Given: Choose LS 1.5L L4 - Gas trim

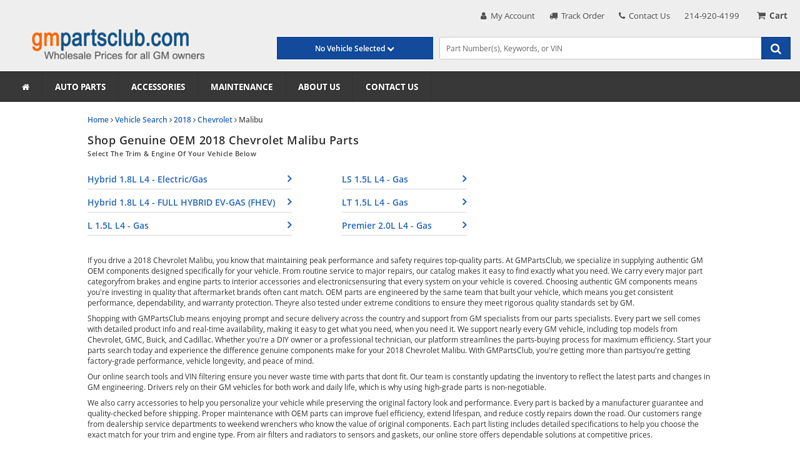Looking at the screenshot, I should pyautogui.click(x=375, y=179).
